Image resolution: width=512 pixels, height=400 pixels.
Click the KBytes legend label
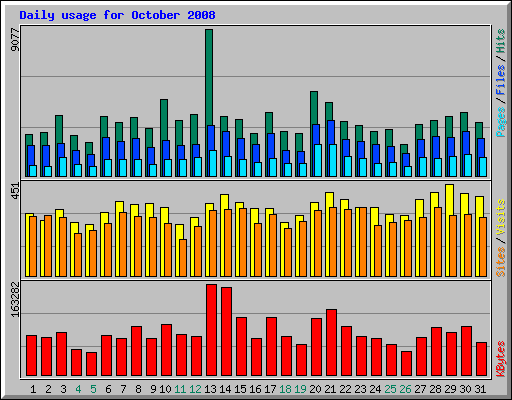coord(500,359)
